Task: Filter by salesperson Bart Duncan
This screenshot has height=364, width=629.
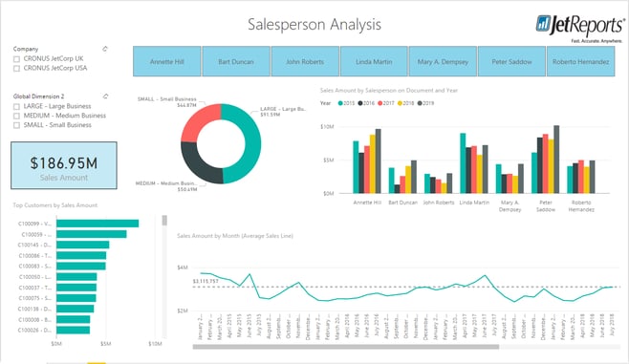Action: 236,61
